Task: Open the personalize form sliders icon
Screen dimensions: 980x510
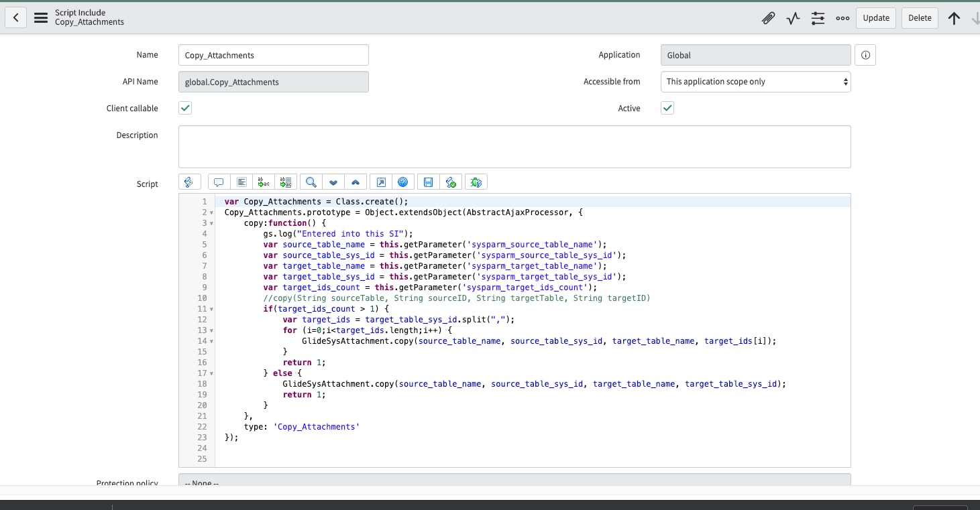Action: point(818,18)
